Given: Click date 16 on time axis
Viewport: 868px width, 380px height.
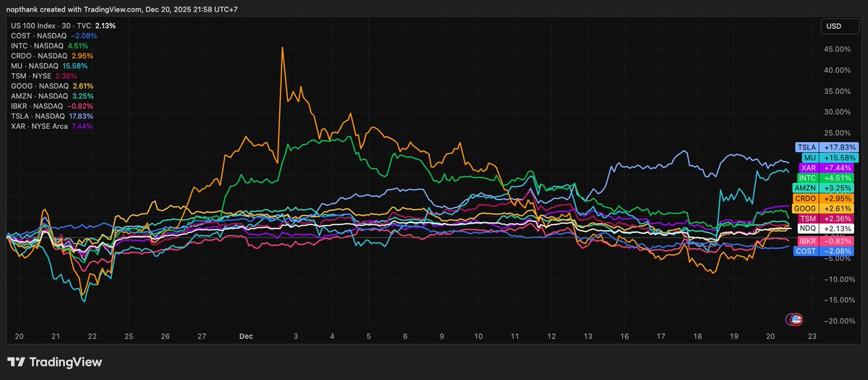Looking at the screenshot, I should (626, 337).
